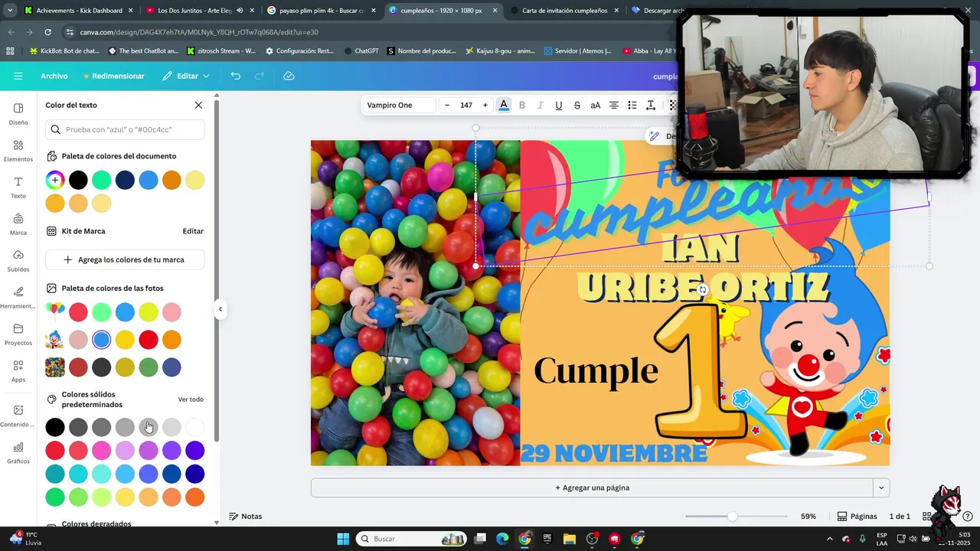Screen dimensions: 980x551
Task: Open the Windows Start menu
Action: click(343, 539)
